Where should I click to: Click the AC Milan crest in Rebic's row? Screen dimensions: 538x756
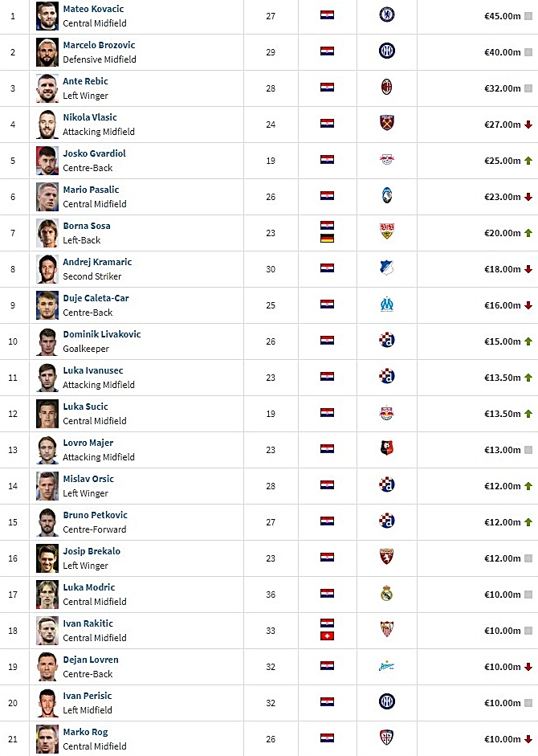386,88
